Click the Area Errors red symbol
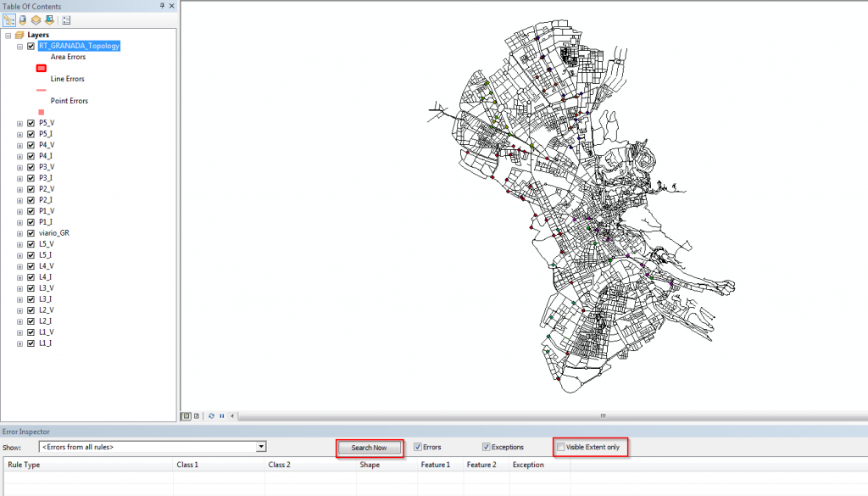 click(x=41, y=68)
